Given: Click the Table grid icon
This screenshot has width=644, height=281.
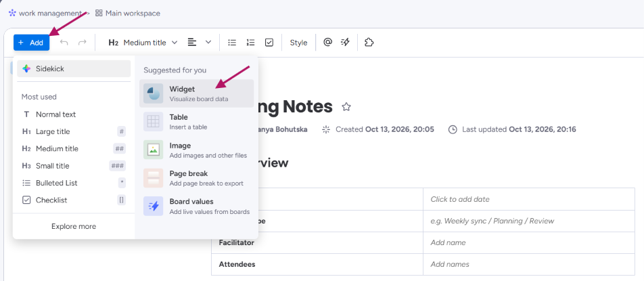Looking at the screenshot, I should pyautogui.click(x=153, y=122).
